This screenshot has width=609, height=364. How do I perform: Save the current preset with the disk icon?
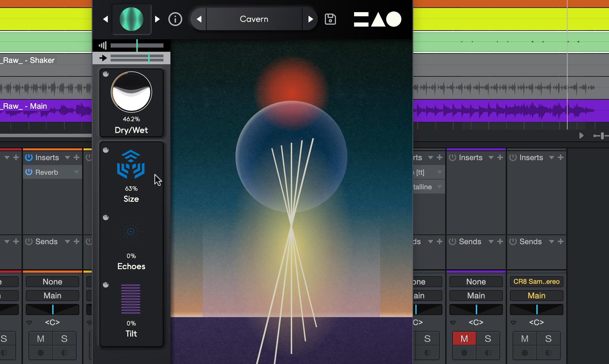[x=330, y=19]
